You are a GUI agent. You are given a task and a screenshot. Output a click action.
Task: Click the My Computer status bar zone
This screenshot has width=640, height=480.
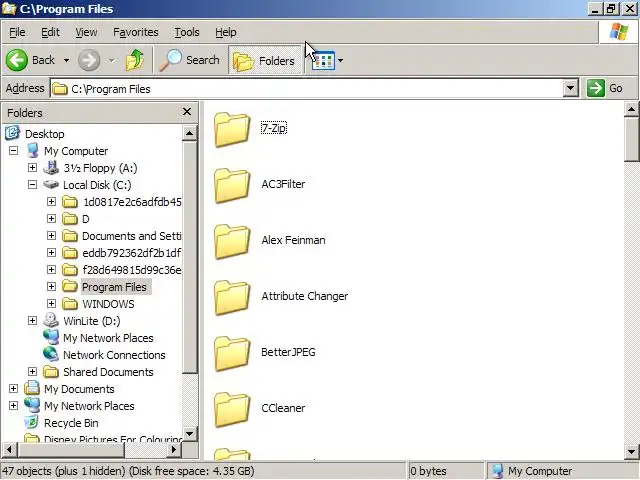click(x=561, y=471)
